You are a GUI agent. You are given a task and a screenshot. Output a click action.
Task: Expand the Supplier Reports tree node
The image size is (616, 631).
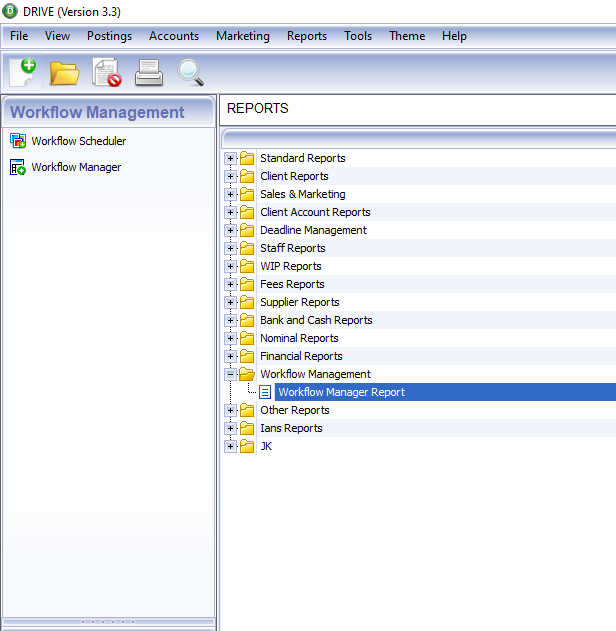(x=230, y=302)
